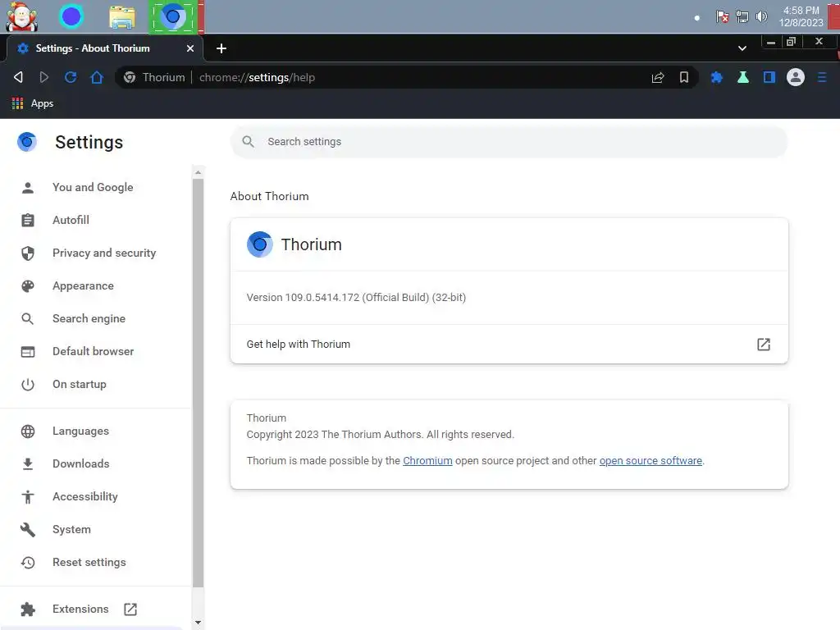Screen dimensions: 840x630
Task: Open the network tray icon
Action: [x=742, y=16]
